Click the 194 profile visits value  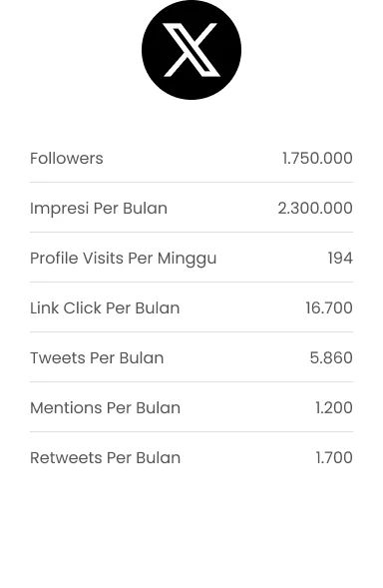tap(340, 258)
